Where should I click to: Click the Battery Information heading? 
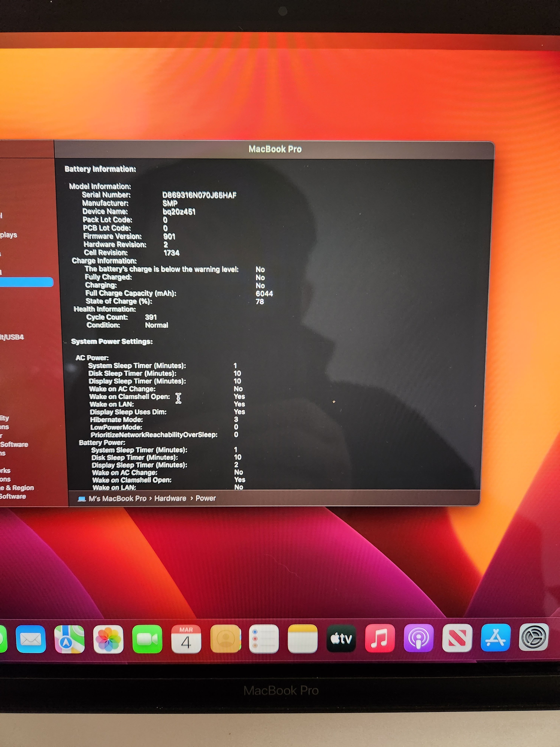[100, 169]
